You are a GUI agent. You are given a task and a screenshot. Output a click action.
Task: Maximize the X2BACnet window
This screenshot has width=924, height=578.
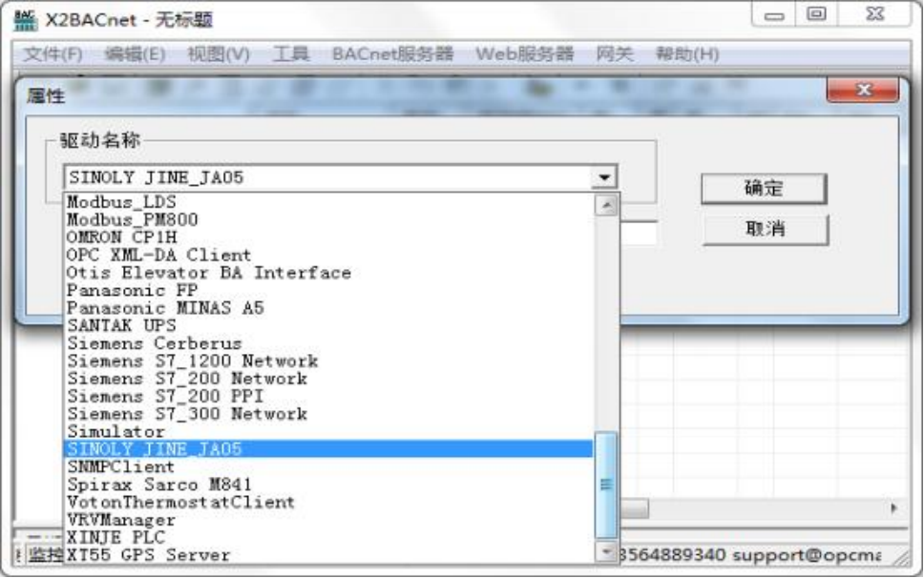point(816,14)
